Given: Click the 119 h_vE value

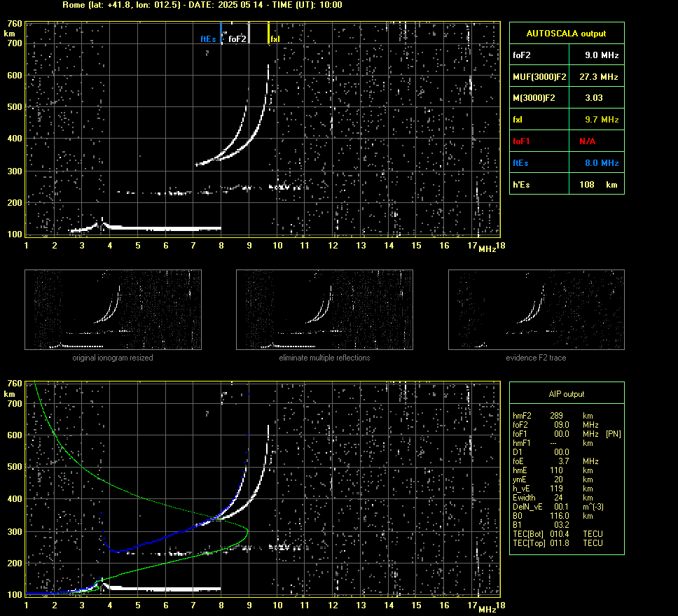Looking at the screenshot, I should (557, 489).
